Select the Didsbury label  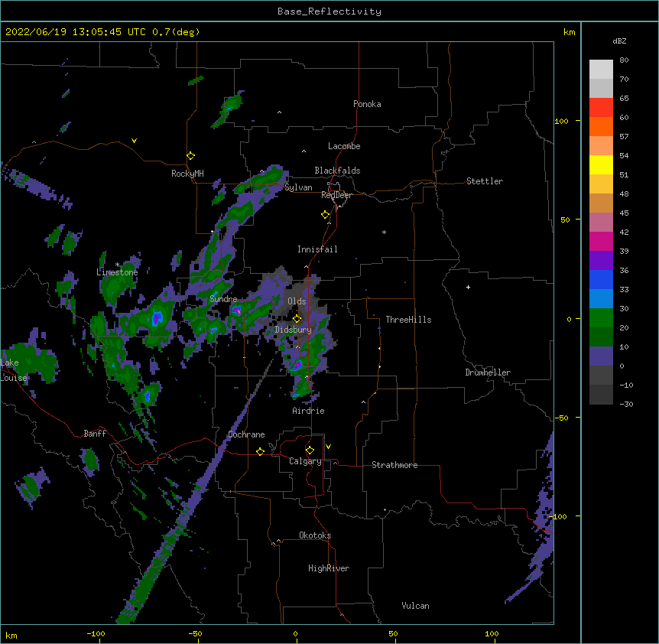tap(293, 330)
